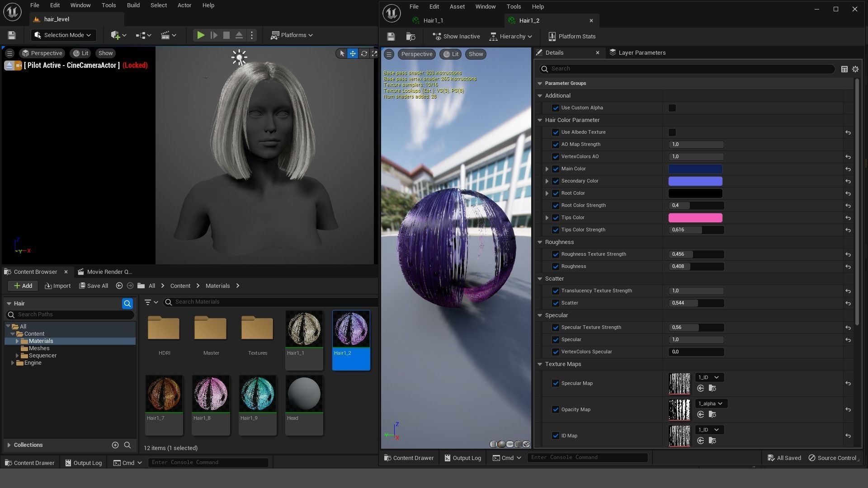Open the Hierarchy dropdown in material editor
Screen dimensions: 868x488
pos(511,37)
